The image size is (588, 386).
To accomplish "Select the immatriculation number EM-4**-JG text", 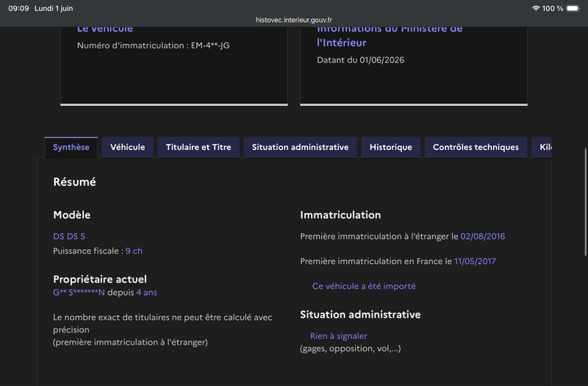I will (210, 46).
